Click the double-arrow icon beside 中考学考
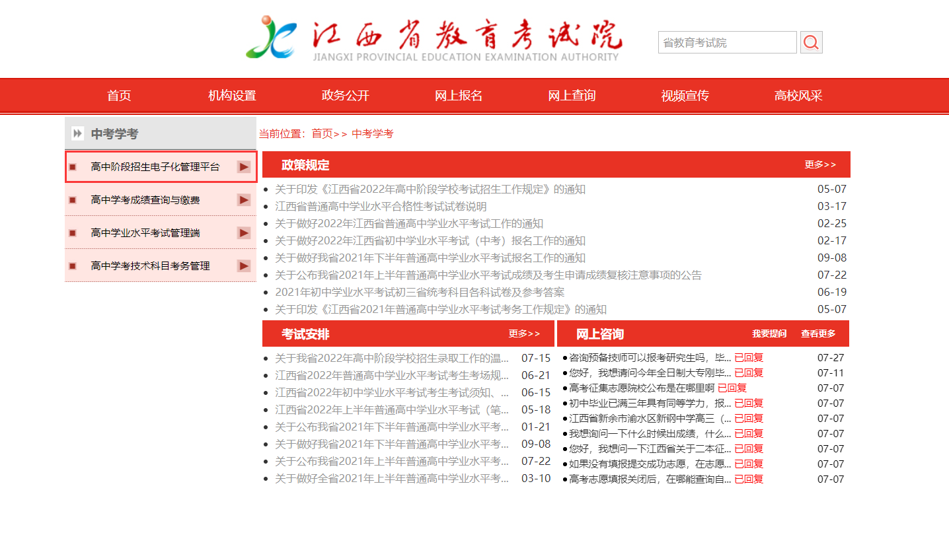 77,133
